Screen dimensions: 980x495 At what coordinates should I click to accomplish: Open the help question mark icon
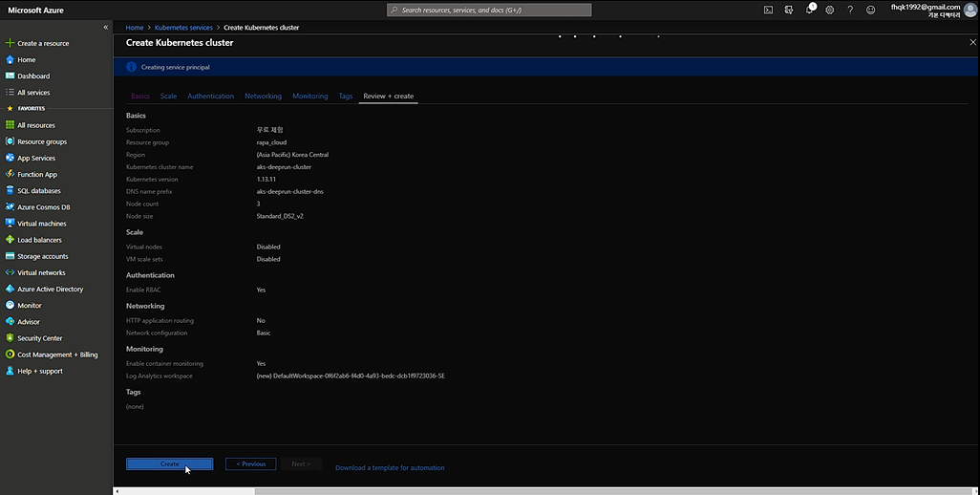coord(850,10)
